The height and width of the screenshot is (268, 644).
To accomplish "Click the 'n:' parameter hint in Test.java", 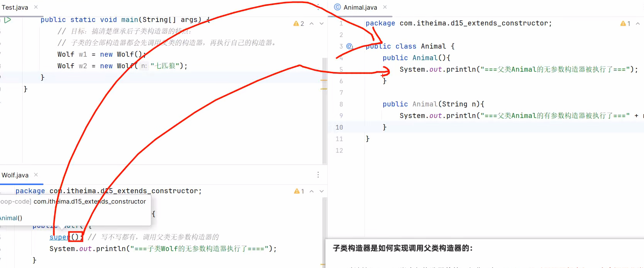I will [x=144, y=66].
